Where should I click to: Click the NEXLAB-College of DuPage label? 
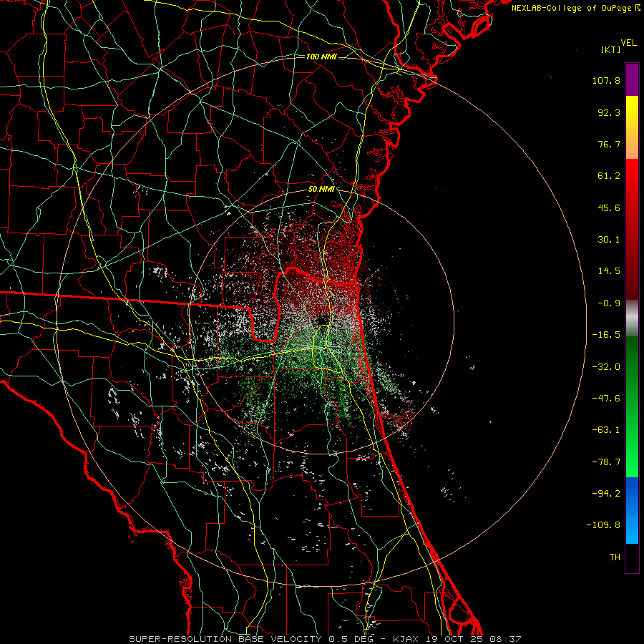pos(571,8)
